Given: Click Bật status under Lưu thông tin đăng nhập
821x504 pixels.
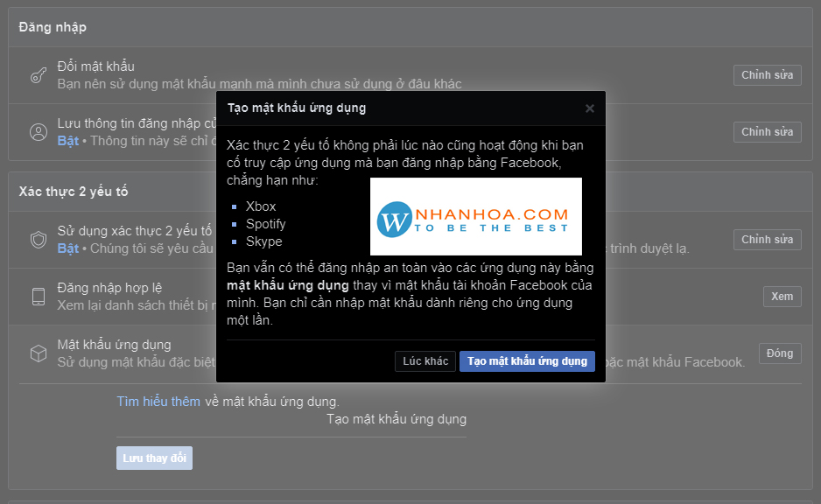Looking at the screenshot, I should [68, 141].
